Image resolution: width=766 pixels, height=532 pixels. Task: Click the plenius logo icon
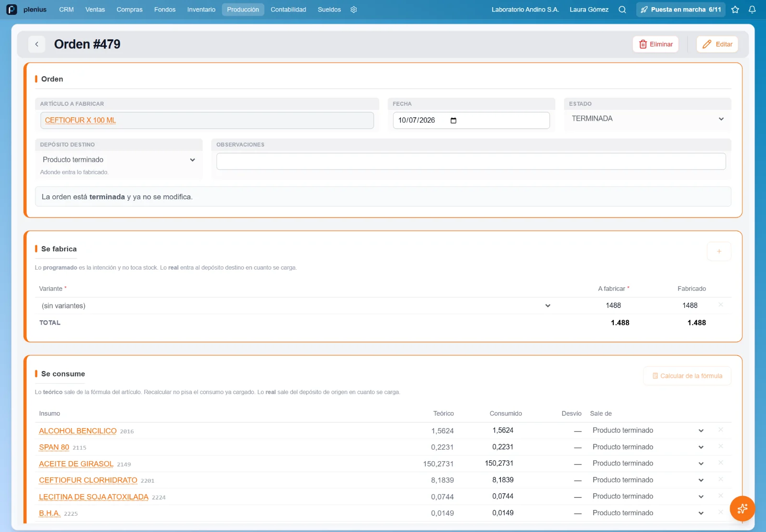pyautogui.click(x=11, y=10)
